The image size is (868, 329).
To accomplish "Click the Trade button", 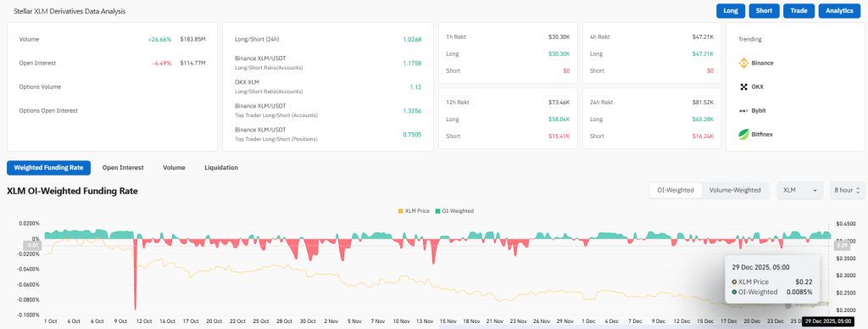I will coord(798,11).
